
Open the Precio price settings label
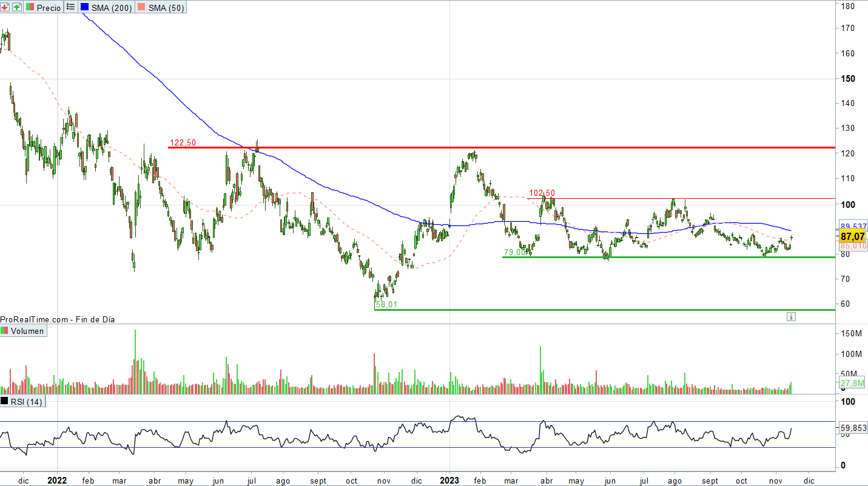click(49, 7)
